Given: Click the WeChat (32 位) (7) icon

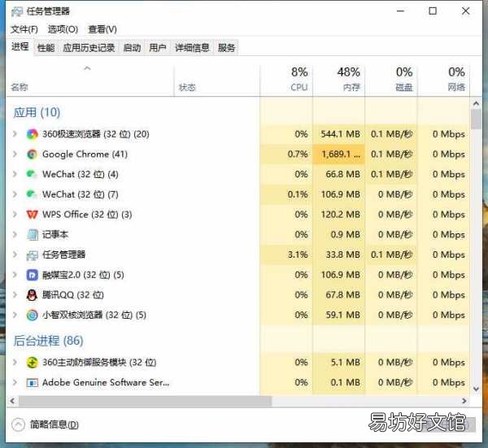Looking at the screenshot, I should (x=32, y=194).
